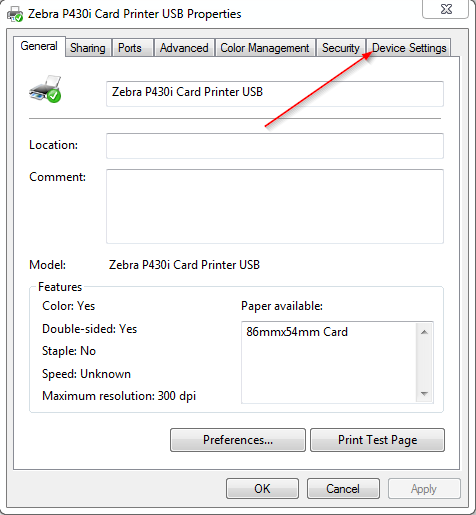Go to the Color Management tab
476x515 pixels.
tap(265, 48)
